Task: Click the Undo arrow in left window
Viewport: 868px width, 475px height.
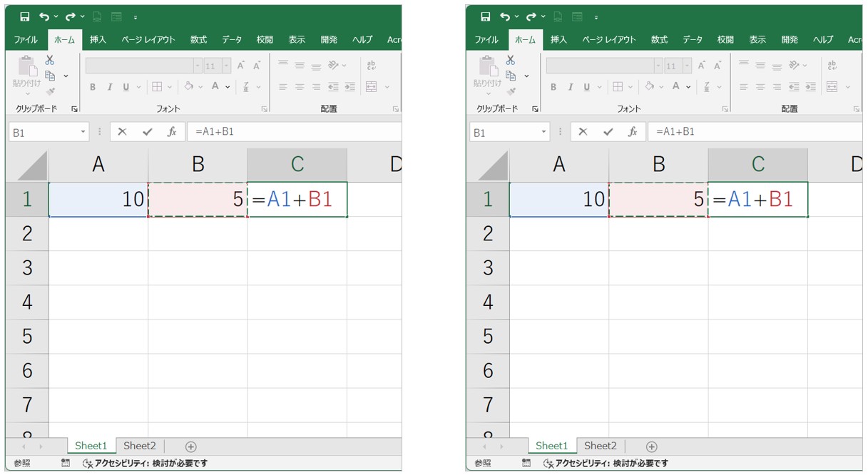Action: pos(45,16)
